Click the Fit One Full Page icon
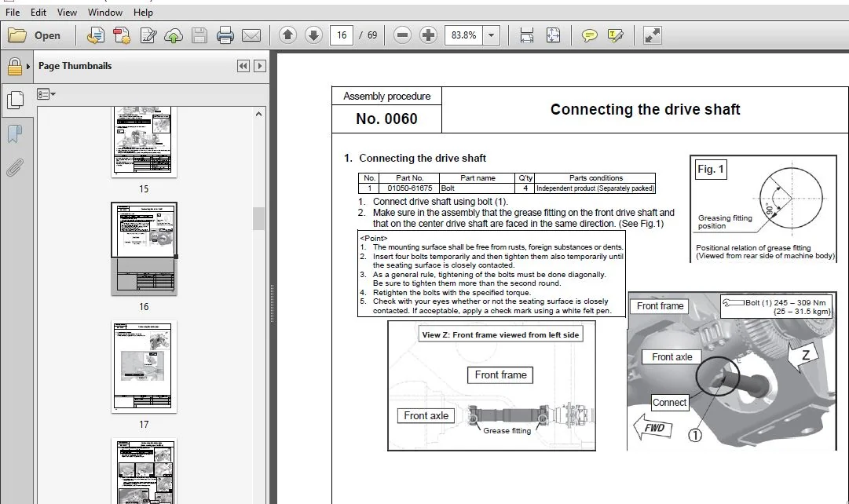This screenshot has width=849, height=504. click(x=553, y=35)
